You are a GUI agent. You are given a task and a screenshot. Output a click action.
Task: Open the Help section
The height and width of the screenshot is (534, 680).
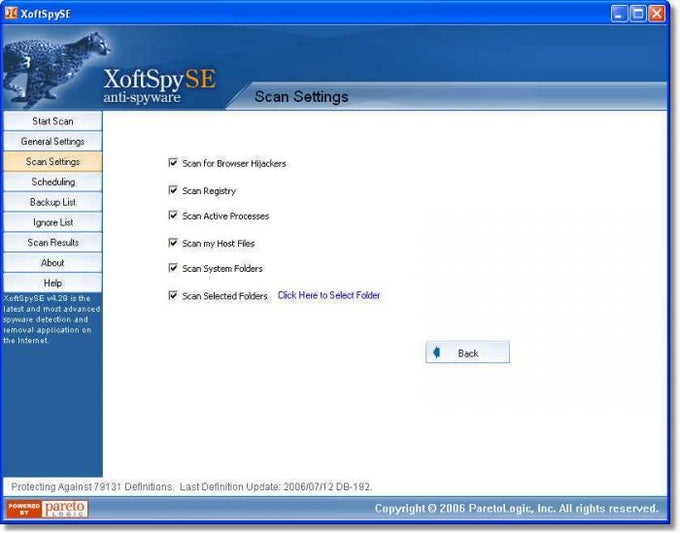53,283
